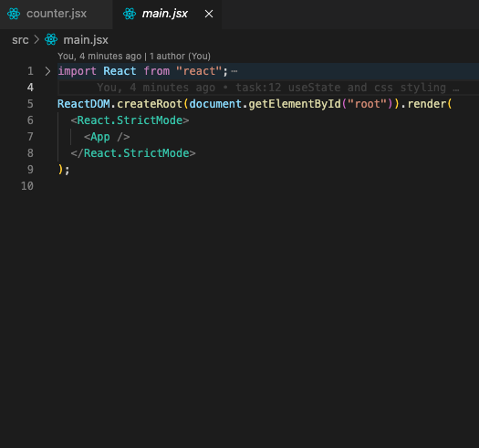The height and width of the screenshot is (448, 479).
Task: Close the main.jsx tab
Action: (209, 14)
